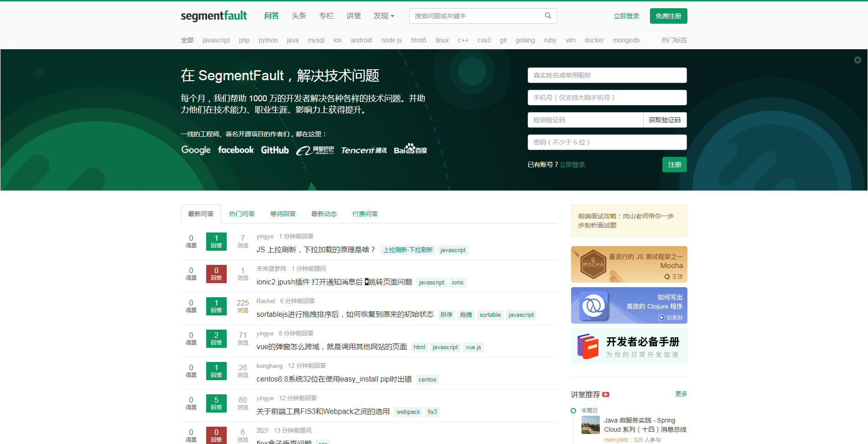Viewport: 868px width, 444px height.
Task: Open the ionic2 jpush插件 question
Action: tap(334, 282)
